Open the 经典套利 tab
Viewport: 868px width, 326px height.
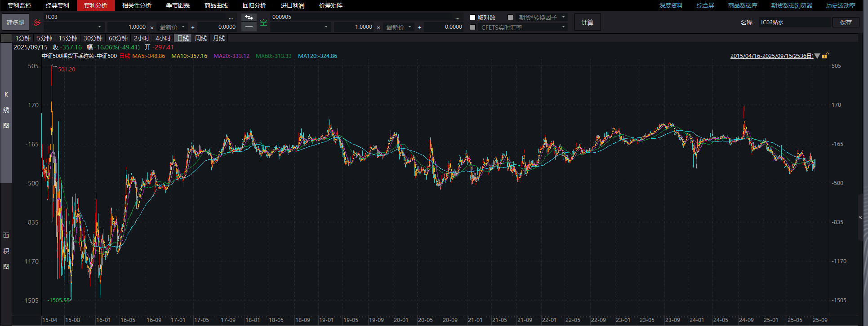click(58, 5)
